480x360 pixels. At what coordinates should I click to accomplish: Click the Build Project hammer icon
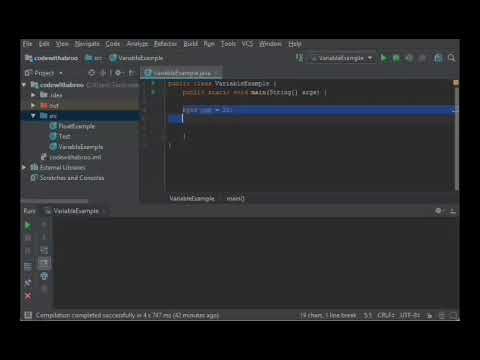(x=300, y=58)
